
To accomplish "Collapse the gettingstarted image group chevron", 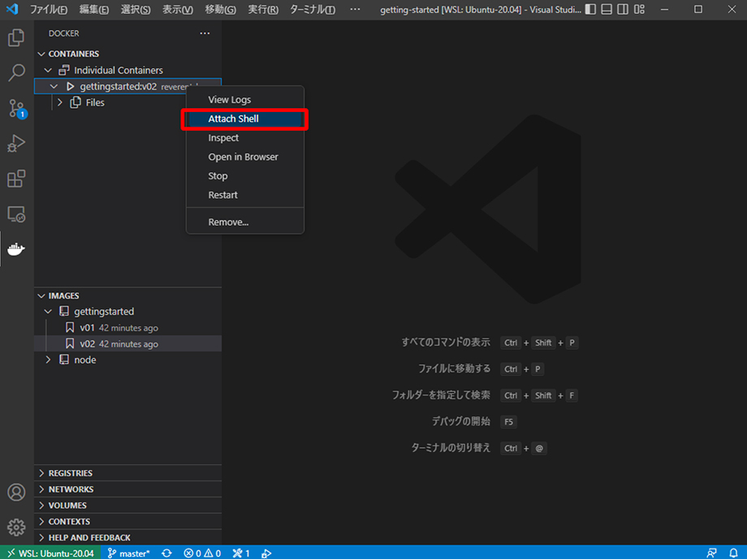I will [x=48, y=312].
